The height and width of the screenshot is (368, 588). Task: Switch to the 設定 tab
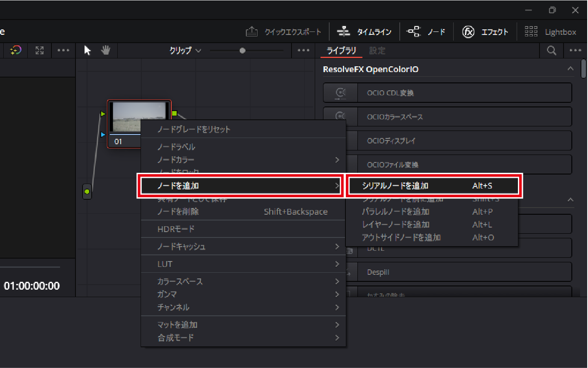click(x=377, y=51)
